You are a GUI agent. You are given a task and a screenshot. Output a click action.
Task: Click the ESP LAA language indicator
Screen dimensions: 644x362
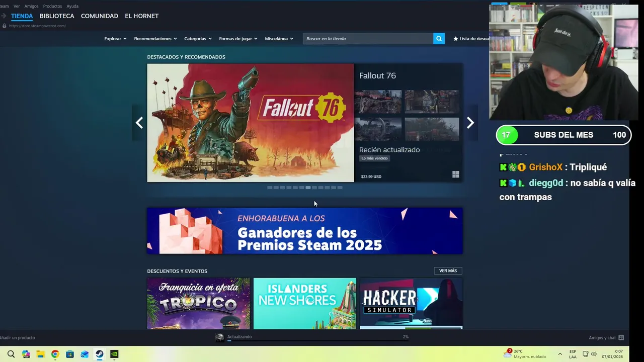click(x=573, y=354)
